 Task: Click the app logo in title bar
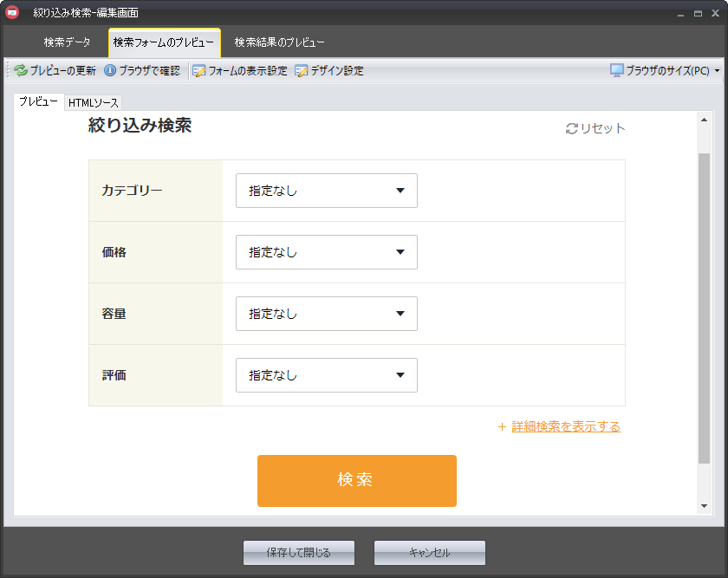point(13,13)
